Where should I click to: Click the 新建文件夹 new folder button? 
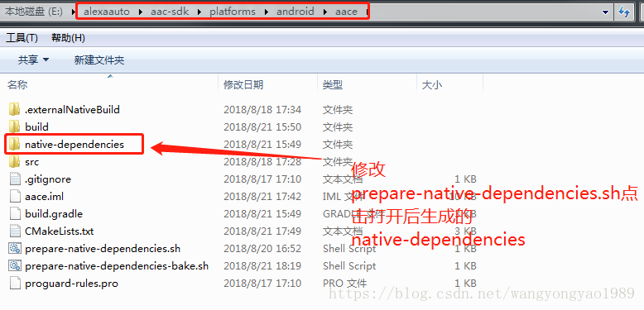(99, 60)
